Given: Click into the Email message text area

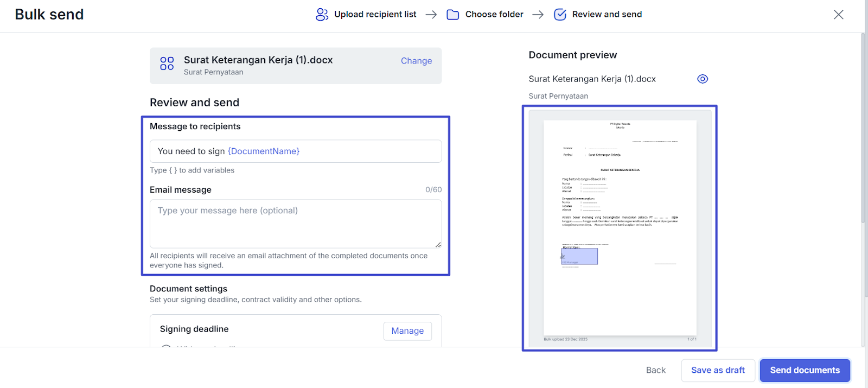Looking at the screenshot, I should pyautogui.click(x=296, y=224).
